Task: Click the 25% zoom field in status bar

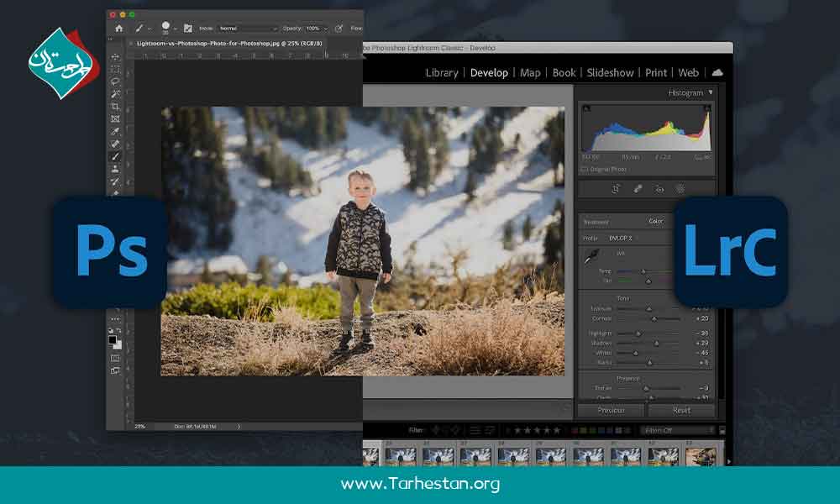Action: pyautogui.click(x=139, y=427)
